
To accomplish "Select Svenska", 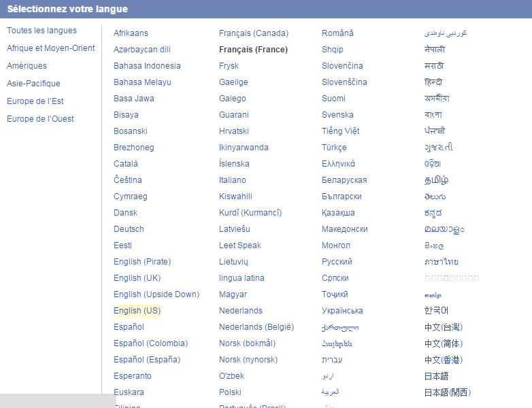I will (337, 115).
